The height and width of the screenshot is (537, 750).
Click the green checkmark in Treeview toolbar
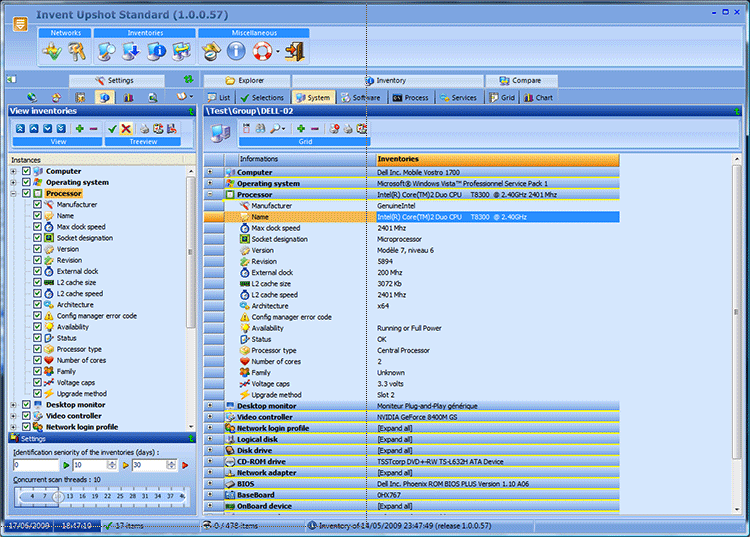click(x=112, y=129)
